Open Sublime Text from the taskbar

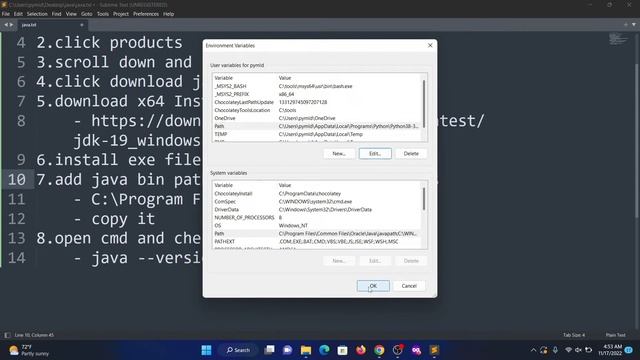click(x=434, y=350)
